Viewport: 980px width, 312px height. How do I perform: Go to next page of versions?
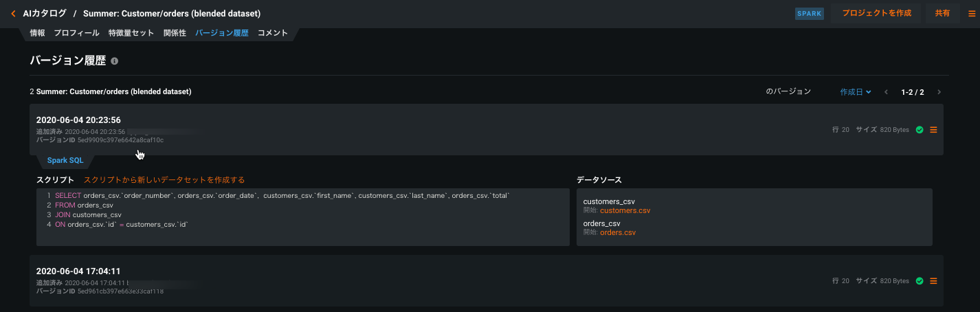[x=939, y=92]
